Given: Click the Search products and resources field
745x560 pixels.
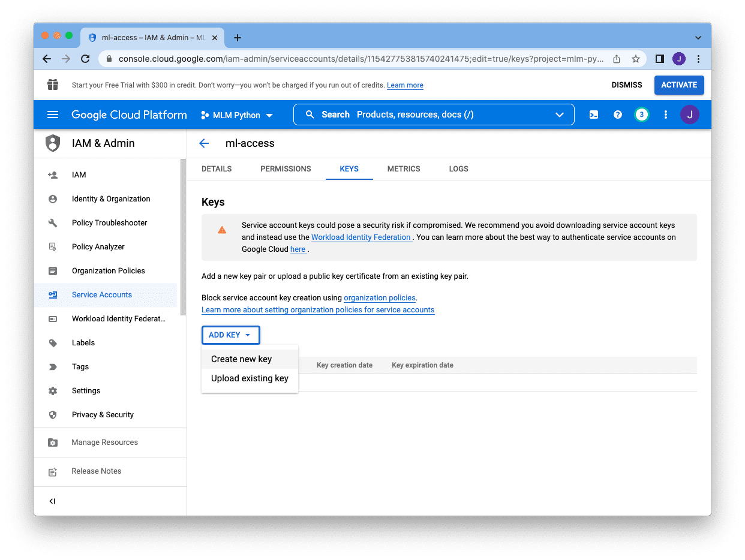Looking at the screenshot, I should [x=434, y=115].
